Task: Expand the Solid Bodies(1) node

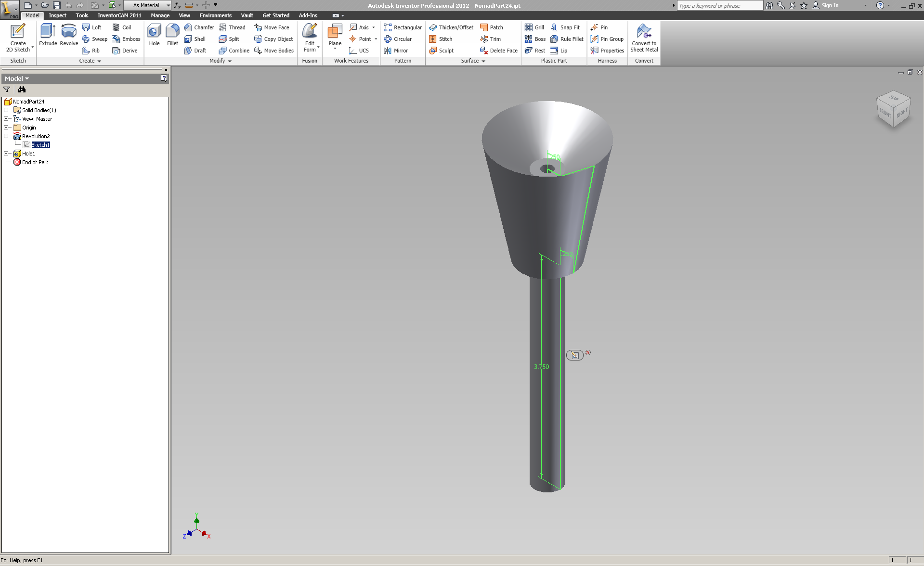Action: pyautogui.click(x=6, y=110)
